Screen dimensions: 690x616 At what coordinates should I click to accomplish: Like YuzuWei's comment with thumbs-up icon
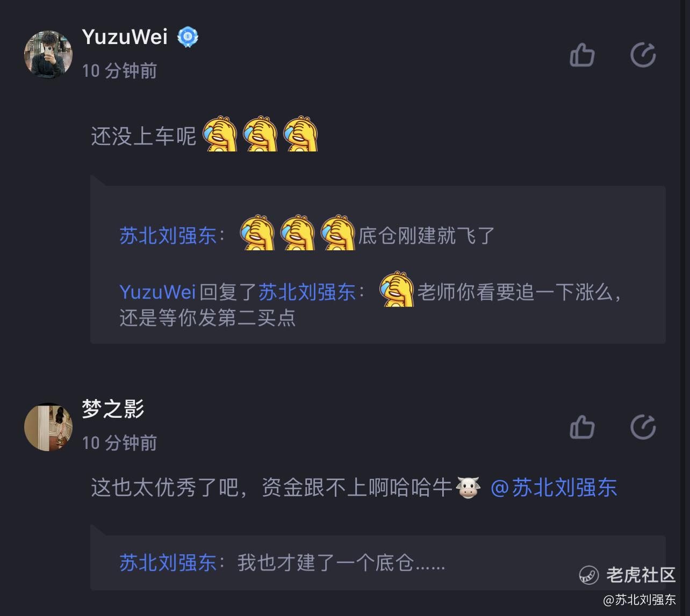(x=582, y=55)
